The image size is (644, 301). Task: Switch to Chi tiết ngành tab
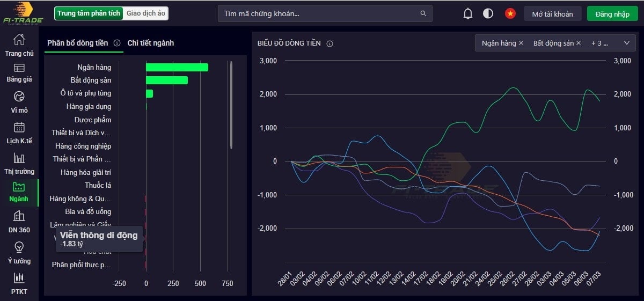click(150, 43)
